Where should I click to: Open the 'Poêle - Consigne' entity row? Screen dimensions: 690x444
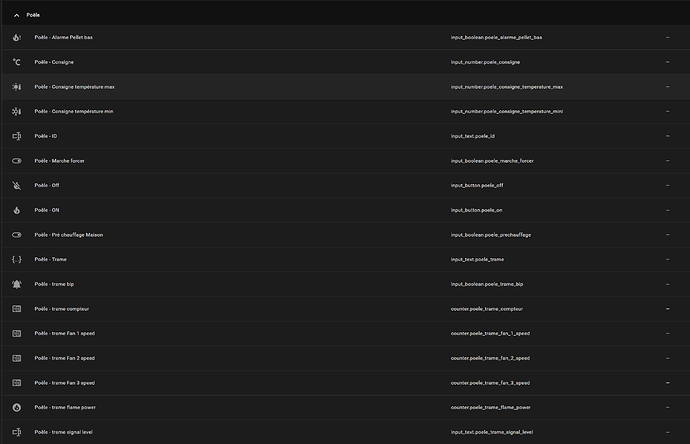coord(345,62)
